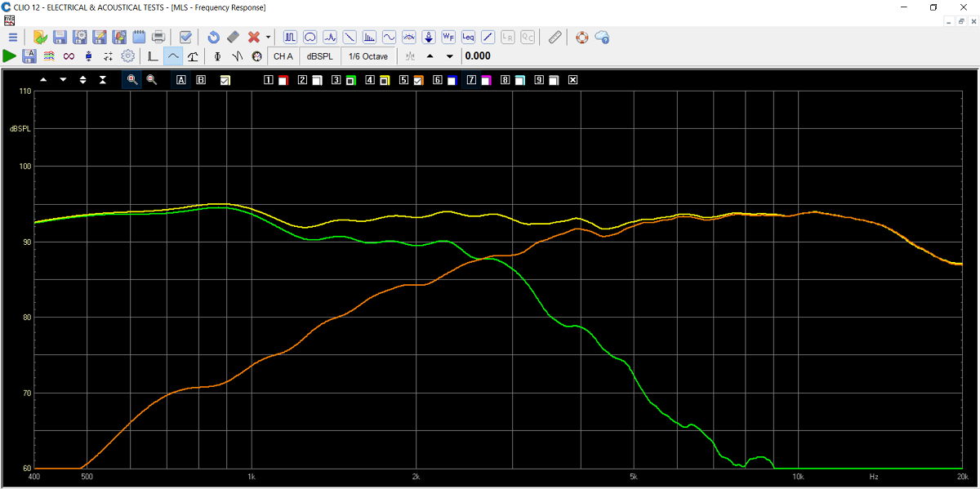
Task: Click the save-with-pencil notes disk icon
Action: [100, 37]
